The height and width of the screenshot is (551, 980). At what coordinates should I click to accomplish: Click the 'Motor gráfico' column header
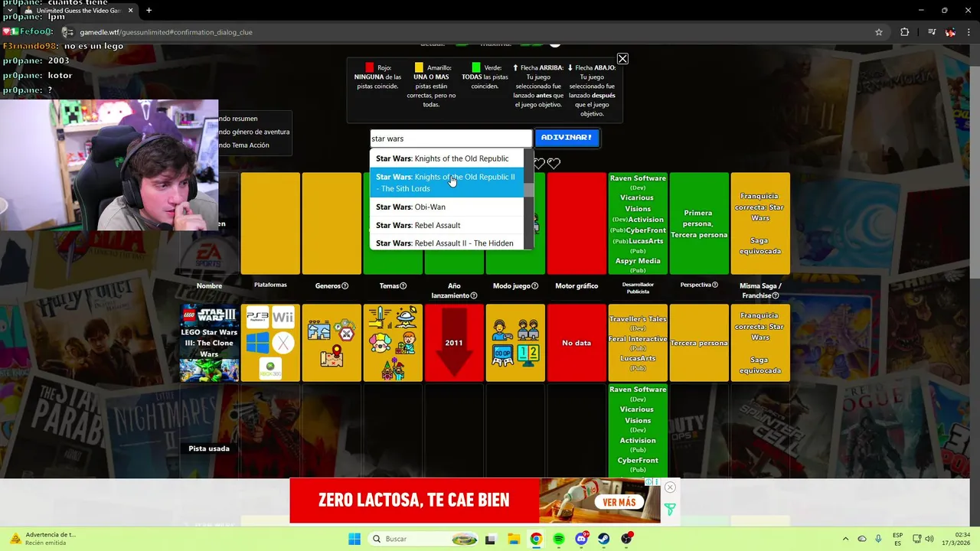pos(577,286)
